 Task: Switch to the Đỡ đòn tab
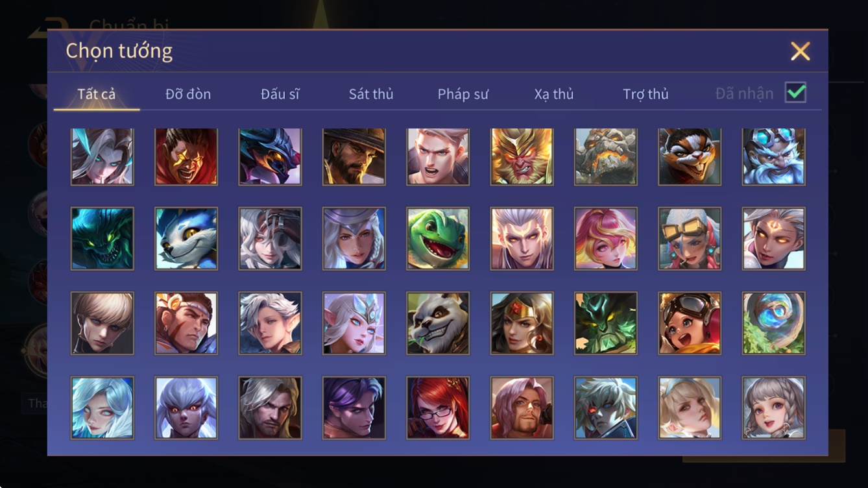point(188,94)
